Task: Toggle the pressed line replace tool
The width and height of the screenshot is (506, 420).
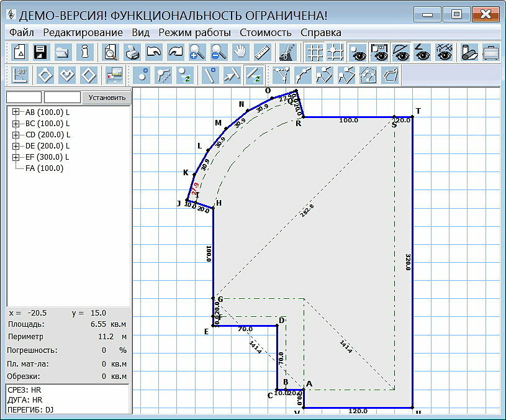Action: [x=254, y=75]
